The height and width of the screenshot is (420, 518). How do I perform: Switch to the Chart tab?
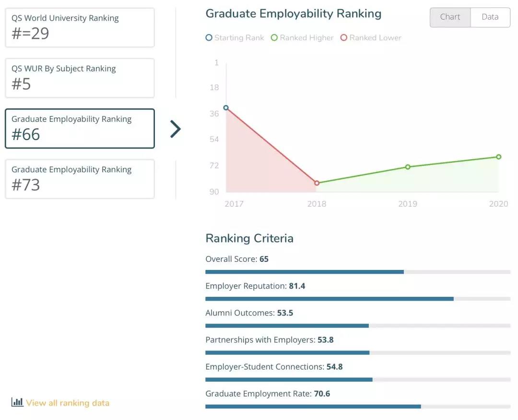(x=450, y=17)
